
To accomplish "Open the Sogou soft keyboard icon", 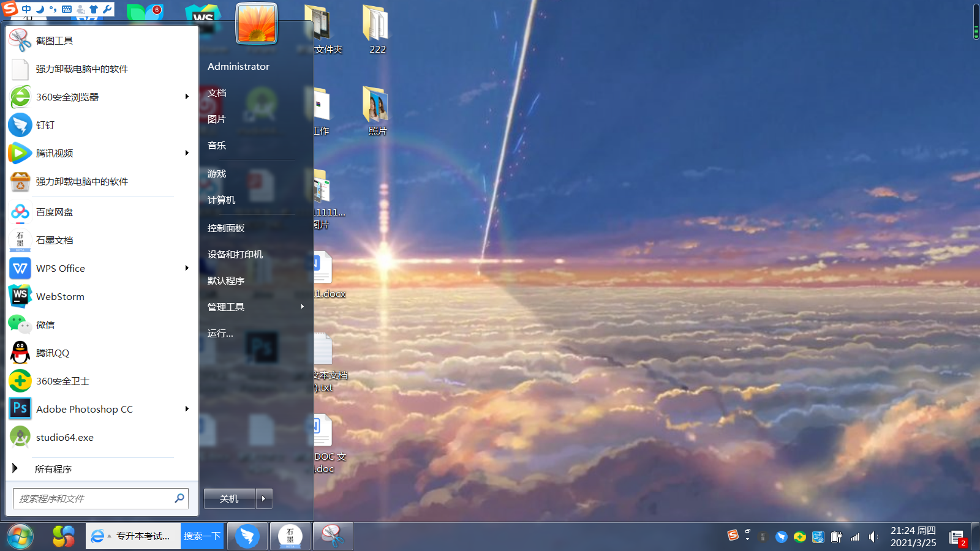I will [x=67, y=9].
